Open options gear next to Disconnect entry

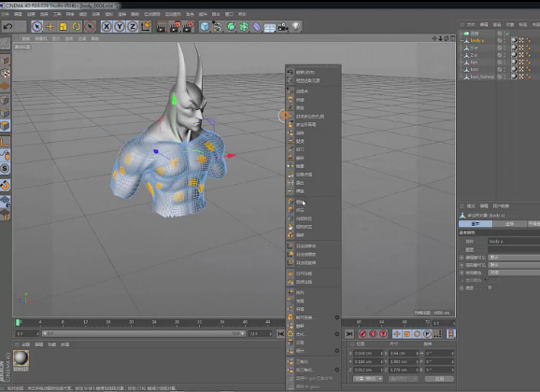point(337,317)
